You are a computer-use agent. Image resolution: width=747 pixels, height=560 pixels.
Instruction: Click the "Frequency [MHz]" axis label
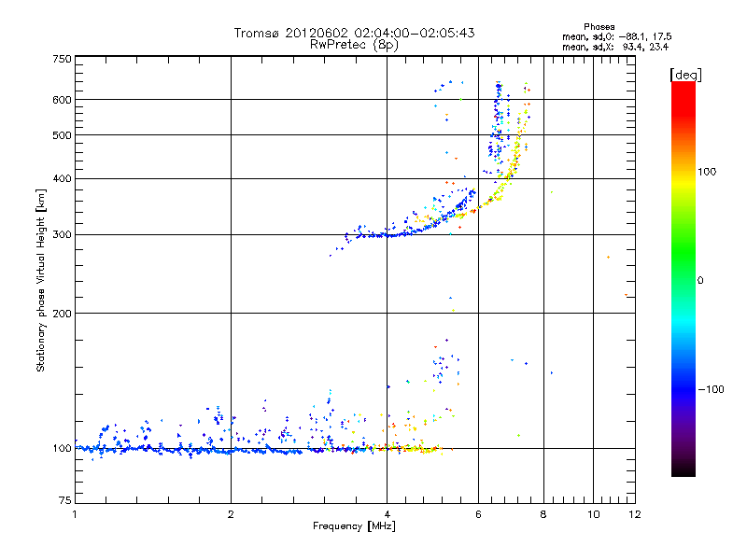(x=354, y=526)
